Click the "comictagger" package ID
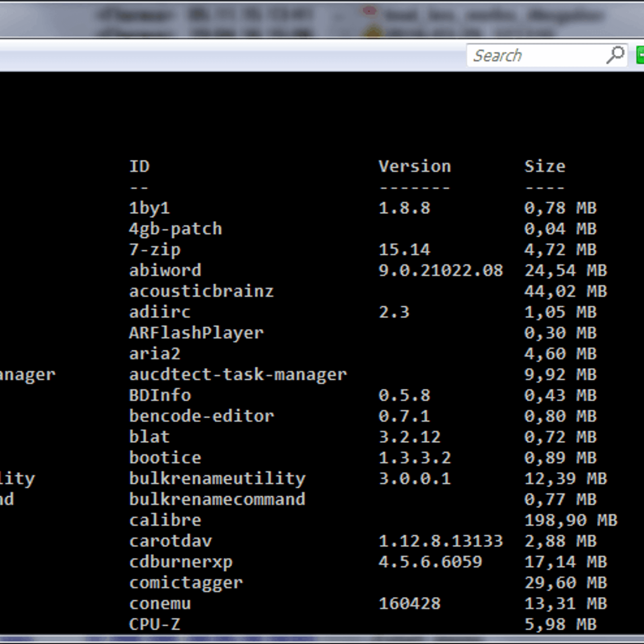644x644 pixels. 186,583
